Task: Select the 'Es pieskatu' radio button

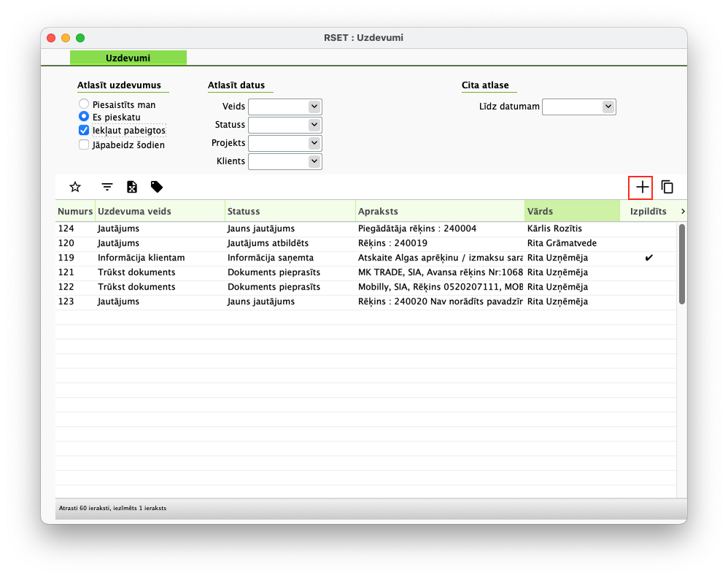Action: pos(84,117)
